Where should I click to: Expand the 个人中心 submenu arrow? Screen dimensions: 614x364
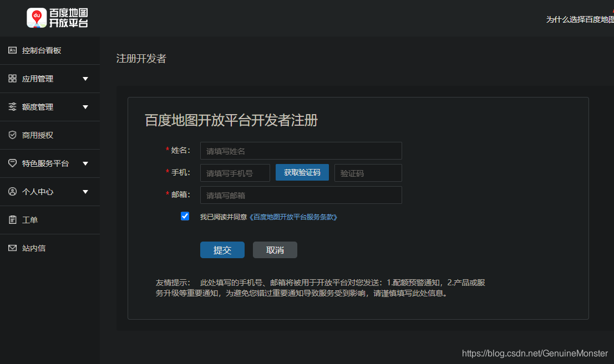(85, 192)
